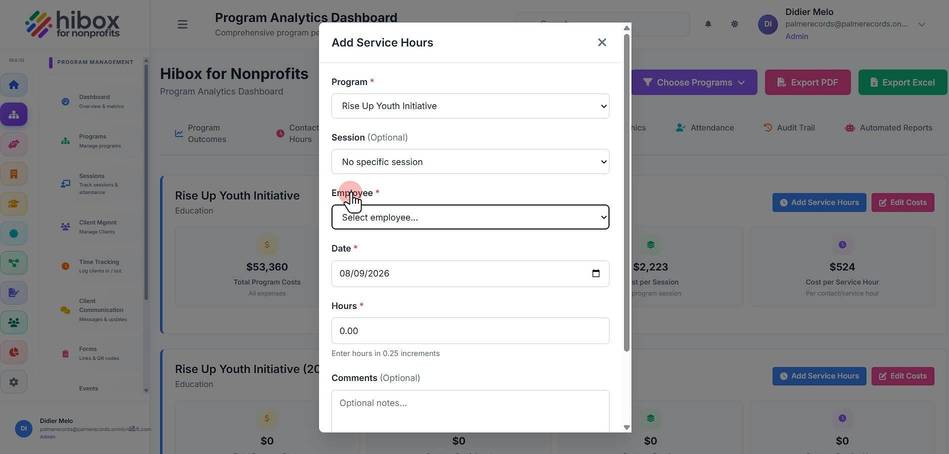The height and width of the screenshot is (454, 949).
Task: Click the Export PDF button
Action: click(807, 82)
